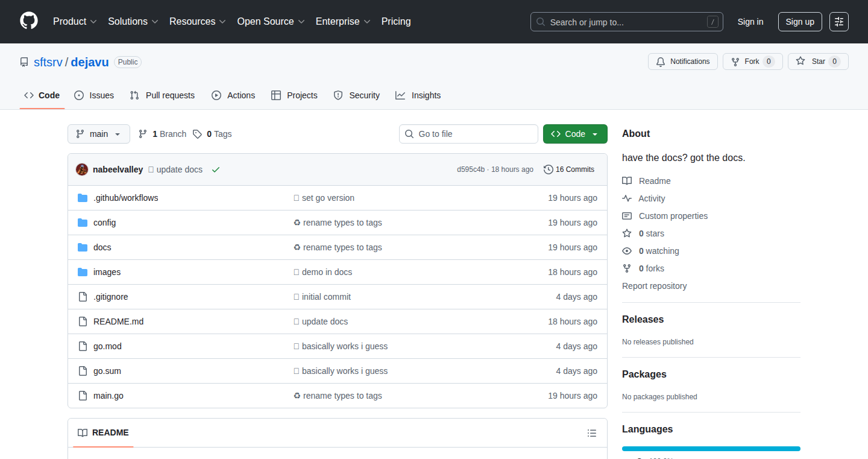The image size is (868, 459).
Task: Switch to the Actions tab
Action: point(233,95)
